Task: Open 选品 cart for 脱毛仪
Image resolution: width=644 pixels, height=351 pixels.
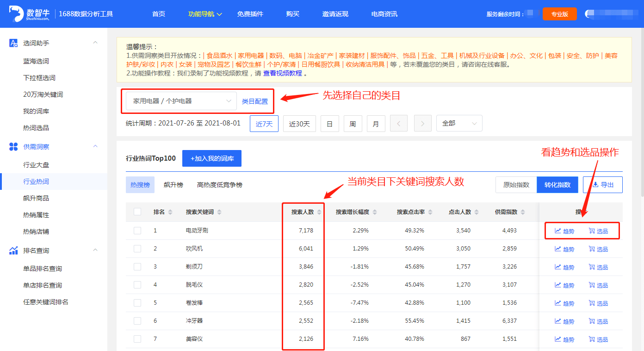Action: (598, 285)
